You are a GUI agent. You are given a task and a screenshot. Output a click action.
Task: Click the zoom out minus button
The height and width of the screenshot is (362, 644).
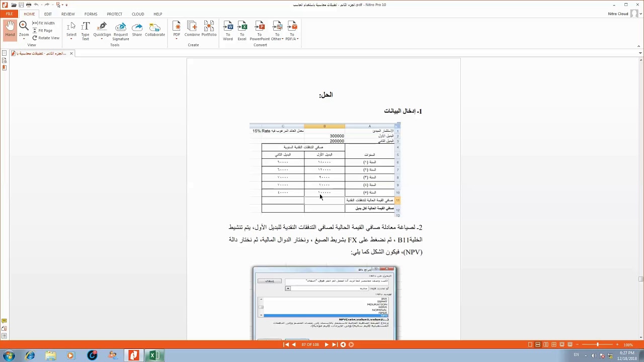578,345
